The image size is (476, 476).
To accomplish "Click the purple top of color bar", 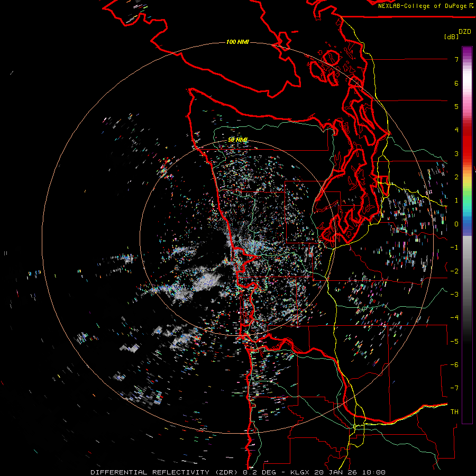I will tap(467, 52).
